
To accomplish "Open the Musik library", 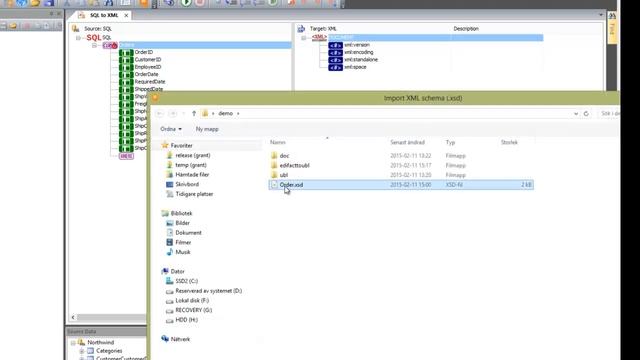I will [x=182, y=252].
